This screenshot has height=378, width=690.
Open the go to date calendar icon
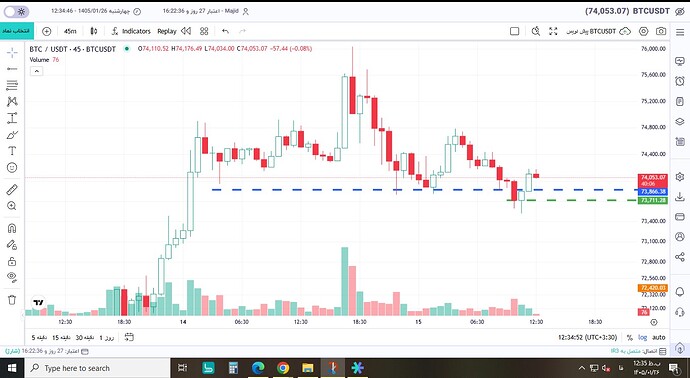[129, 338]
